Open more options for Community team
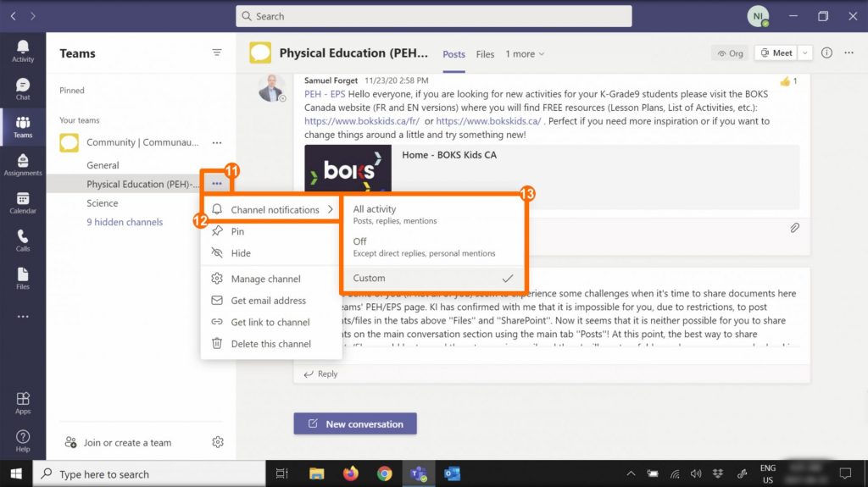The height and width of the screenshot is (487, 868). coord(217,143)
